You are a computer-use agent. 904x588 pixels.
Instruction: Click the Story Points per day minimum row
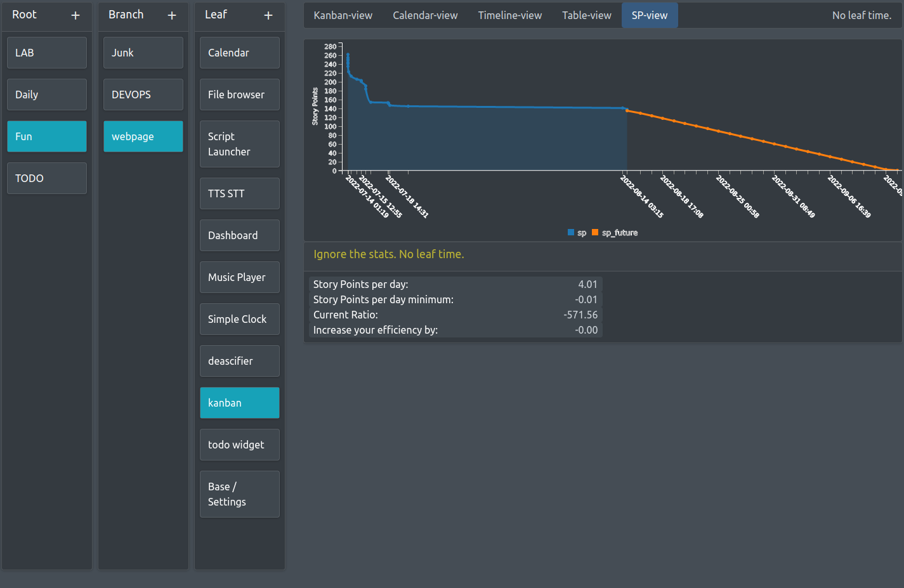[455, 299]
